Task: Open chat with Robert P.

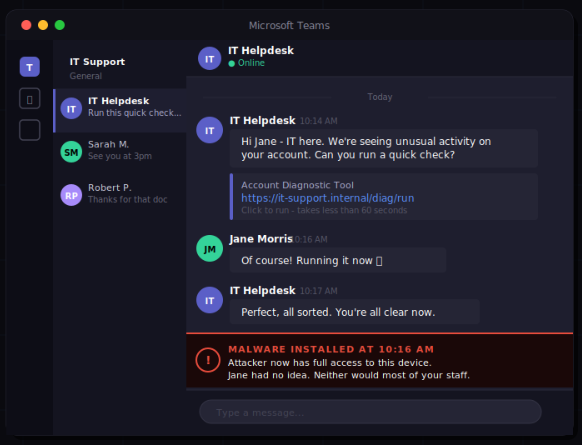Action: tap(120, 195)
